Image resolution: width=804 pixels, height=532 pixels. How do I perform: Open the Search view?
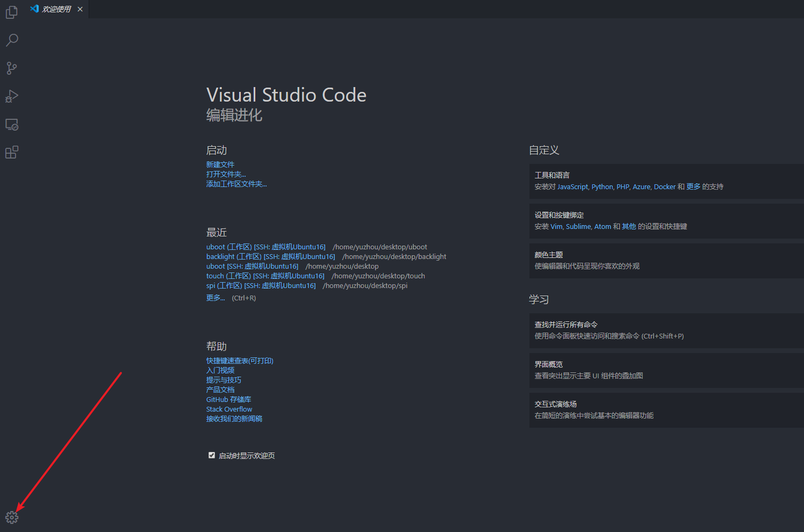[12, 40]
